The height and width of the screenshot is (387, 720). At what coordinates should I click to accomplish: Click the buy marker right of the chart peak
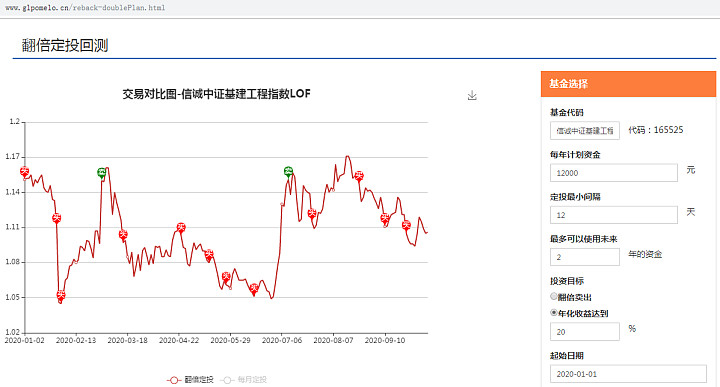pyautogui.click(x=359, y=175)
